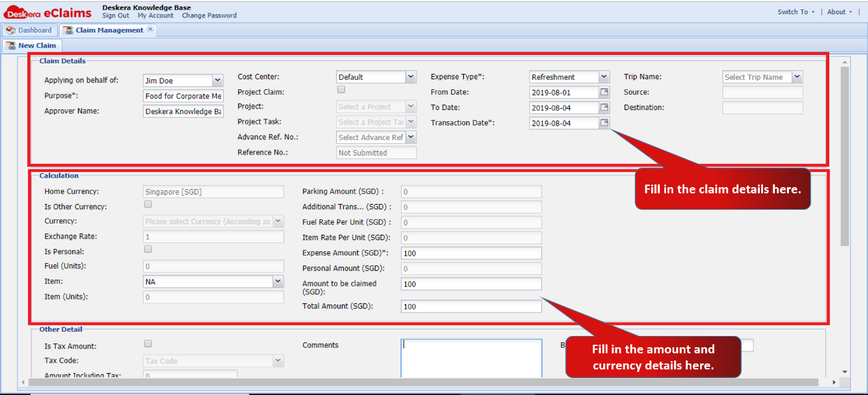
Task: Open the Cost Center dropdown
Action: coord(411,77)
